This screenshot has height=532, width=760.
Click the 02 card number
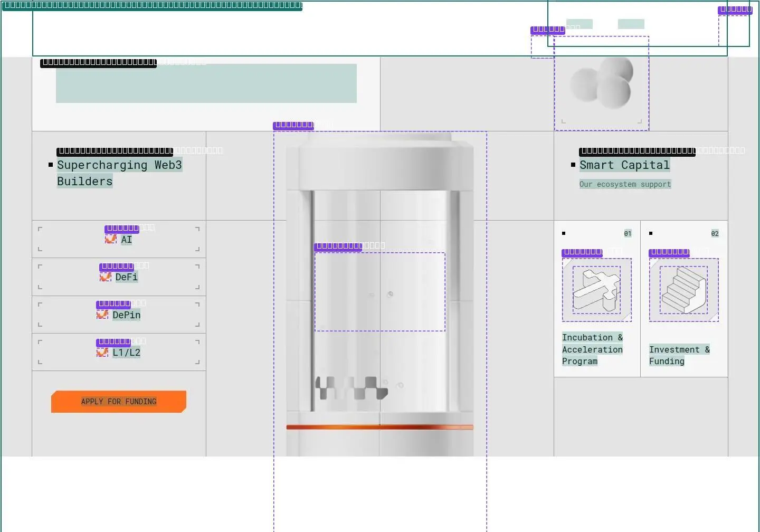pos(715,233)
